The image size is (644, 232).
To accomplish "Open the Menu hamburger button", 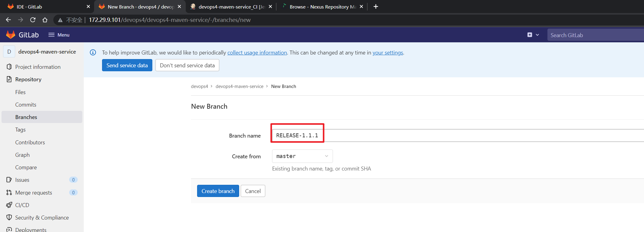I will 59,35.
